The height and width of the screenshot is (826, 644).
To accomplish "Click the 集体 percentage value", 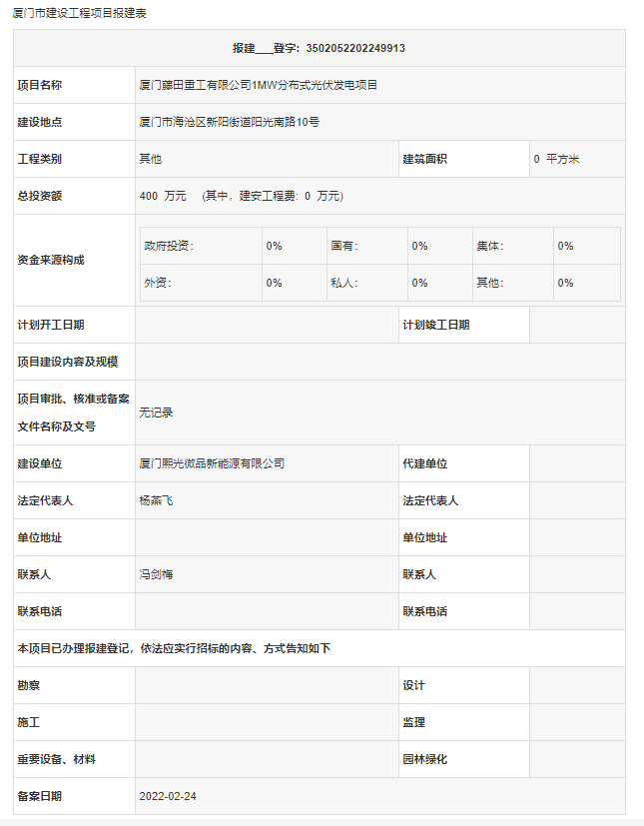I will pos(565,246).
